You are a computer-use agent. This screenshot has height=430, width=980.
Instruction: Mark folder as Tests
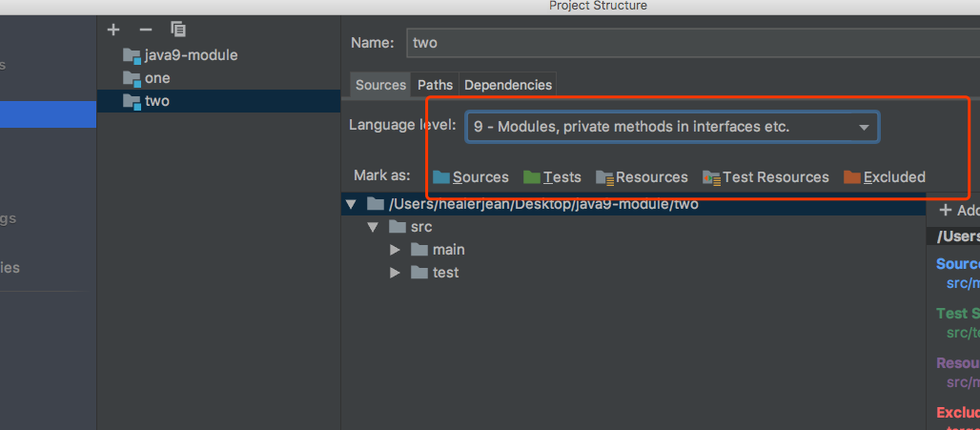pyautogui.click(x=553, y=177)
